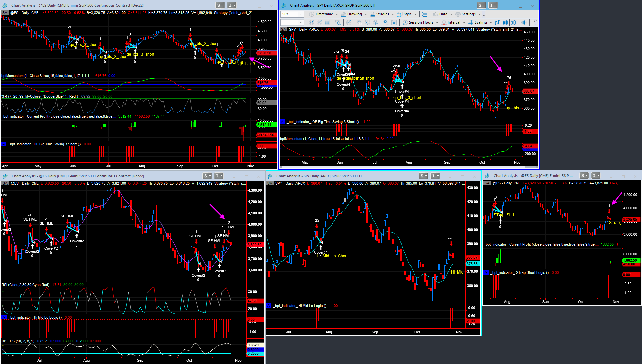
Task: Click the chart-with-line analysis icon in SPY toolbar
Action: pyautogui.click(x=367, y=22)
